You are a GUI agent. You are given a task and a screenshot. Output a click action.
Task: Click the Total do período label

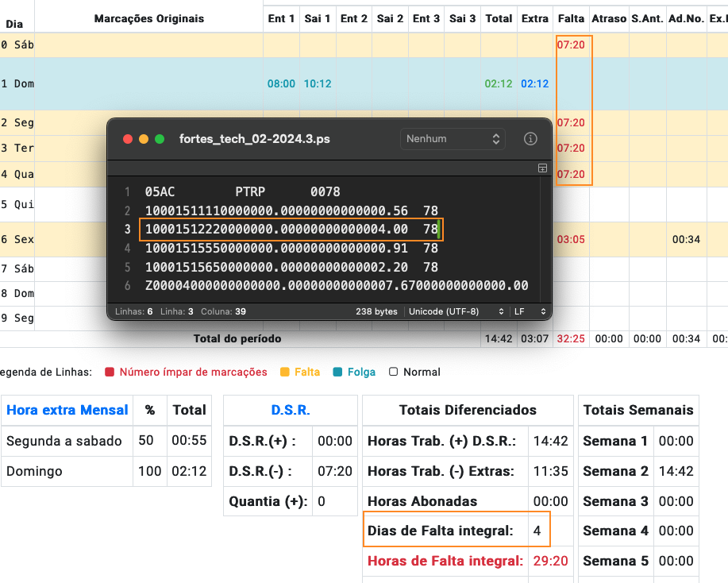click(237, 338)
